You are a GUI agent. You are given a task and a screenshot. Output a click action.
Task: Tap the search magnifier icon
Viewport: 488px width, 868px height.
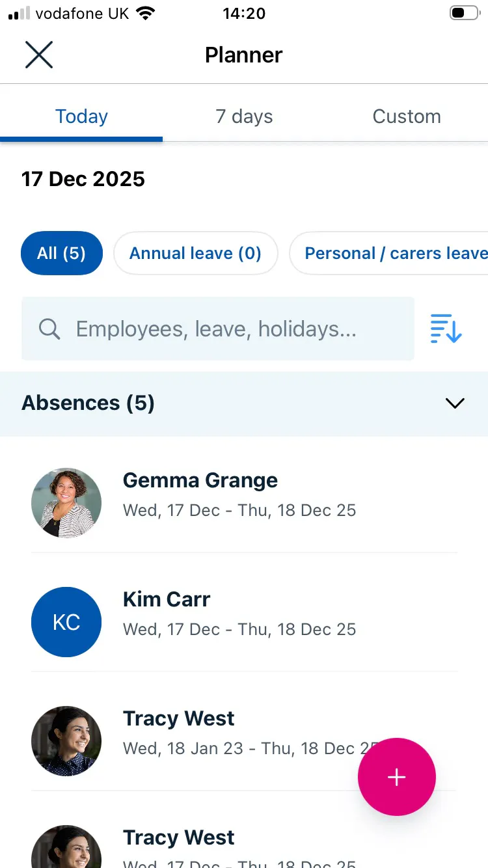(49, 329)
